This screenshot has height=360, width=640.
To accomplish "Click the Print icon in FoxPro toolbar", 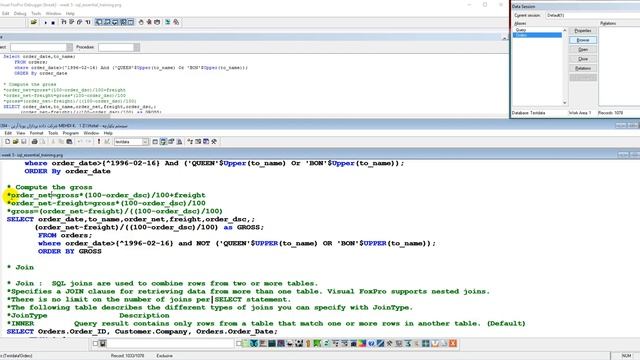I will tap(35, 142).
